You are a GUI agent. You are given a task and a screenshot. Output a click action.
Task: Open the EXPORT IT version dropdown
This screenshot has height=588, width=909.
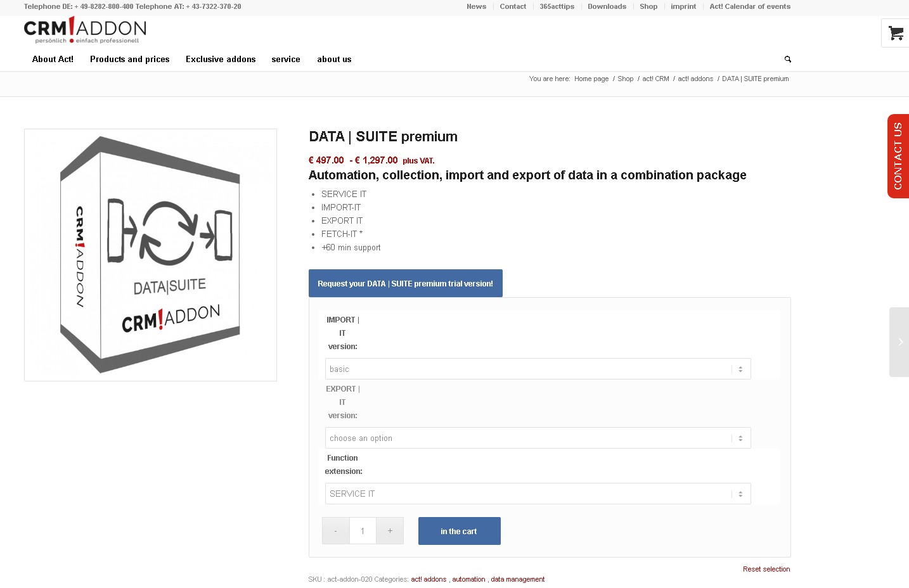tap(538, 438)
